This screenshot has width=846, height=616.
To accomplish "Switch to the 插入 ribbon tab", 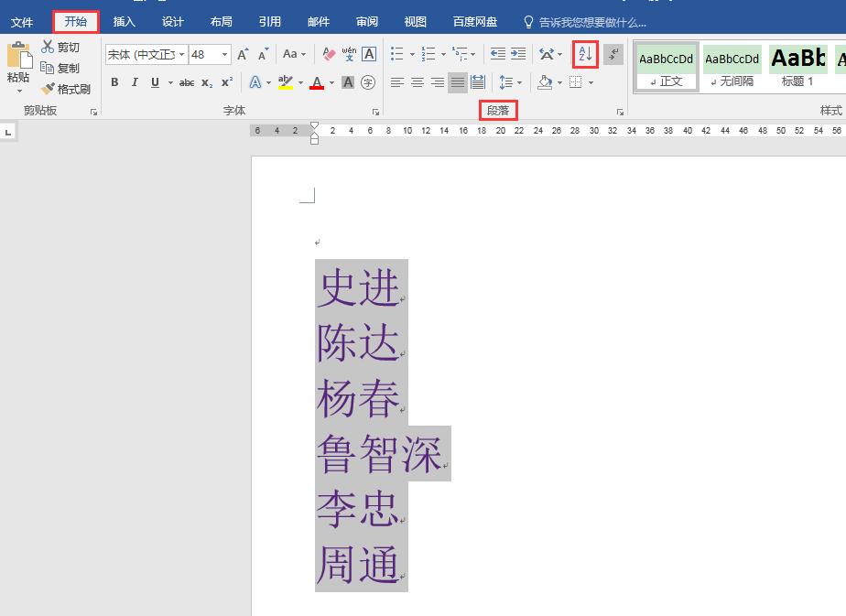I will click(124, 21).
